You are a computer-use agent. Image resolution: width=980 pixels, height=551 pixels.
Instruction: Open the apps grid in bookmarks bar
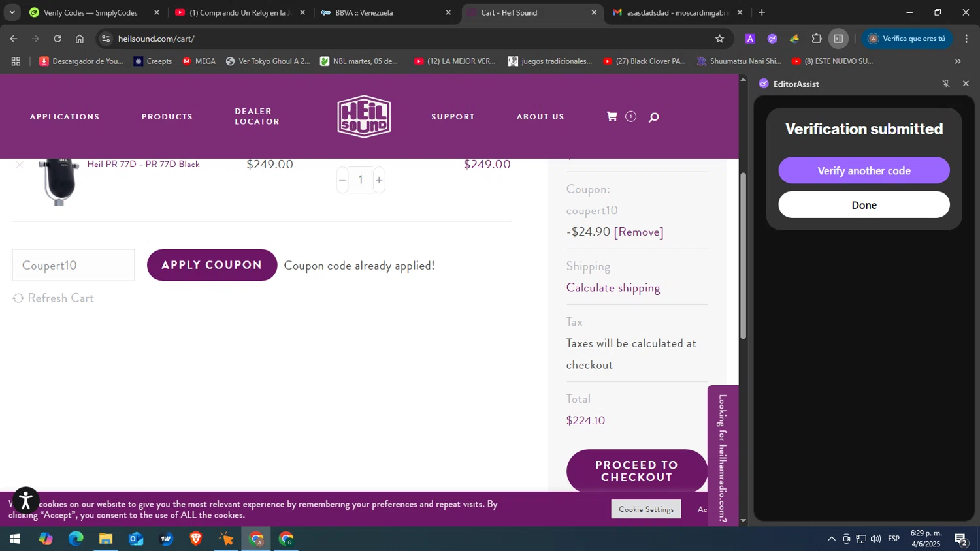(x=16, y=61)
